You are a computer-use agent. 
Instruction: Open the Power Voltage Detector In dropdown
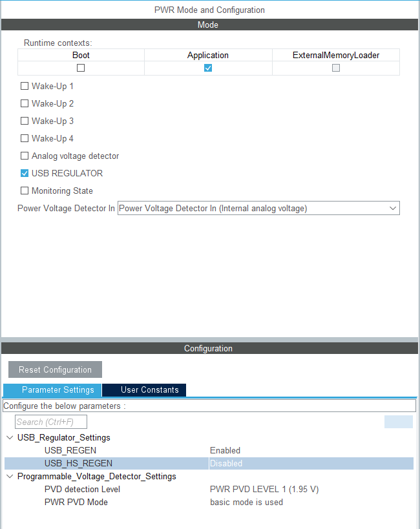(258, 208)
